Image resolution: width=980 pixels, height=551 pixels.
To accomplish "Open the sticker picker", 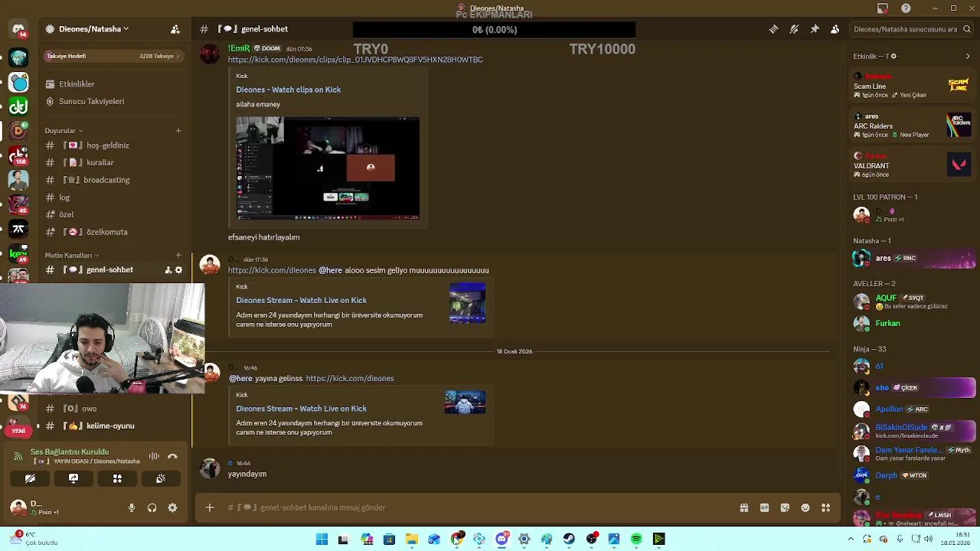I will pyautogui.click(x=785, y=507).
